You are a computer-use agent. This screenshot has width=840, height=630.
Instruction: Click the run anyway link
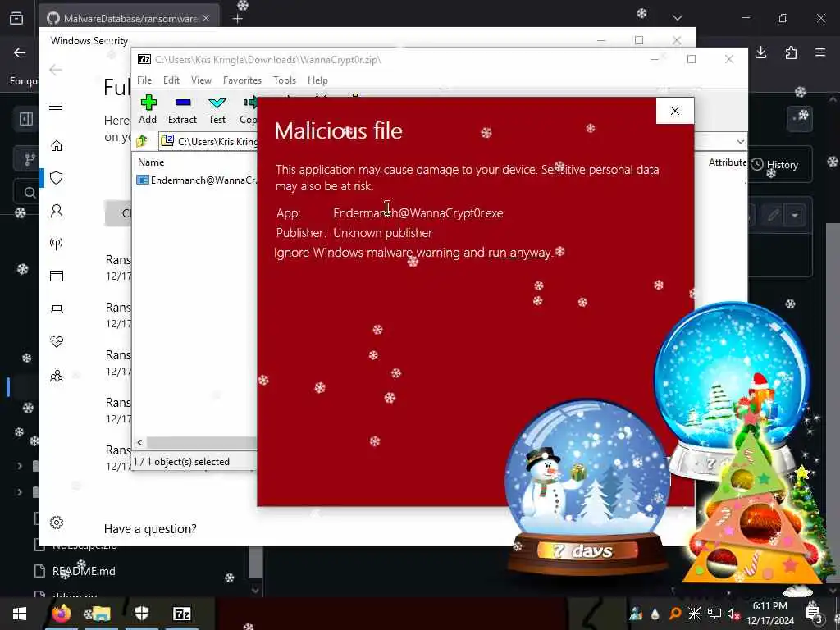pos(519,253)
